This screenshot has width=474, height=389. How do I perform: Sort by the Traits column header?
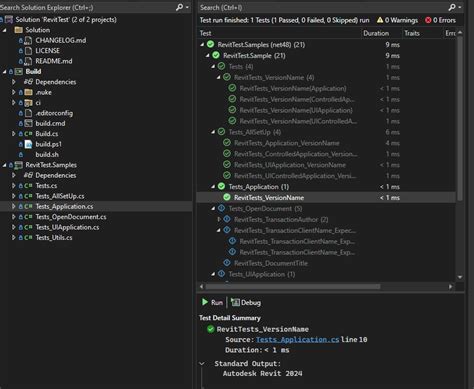click(422, 33)
